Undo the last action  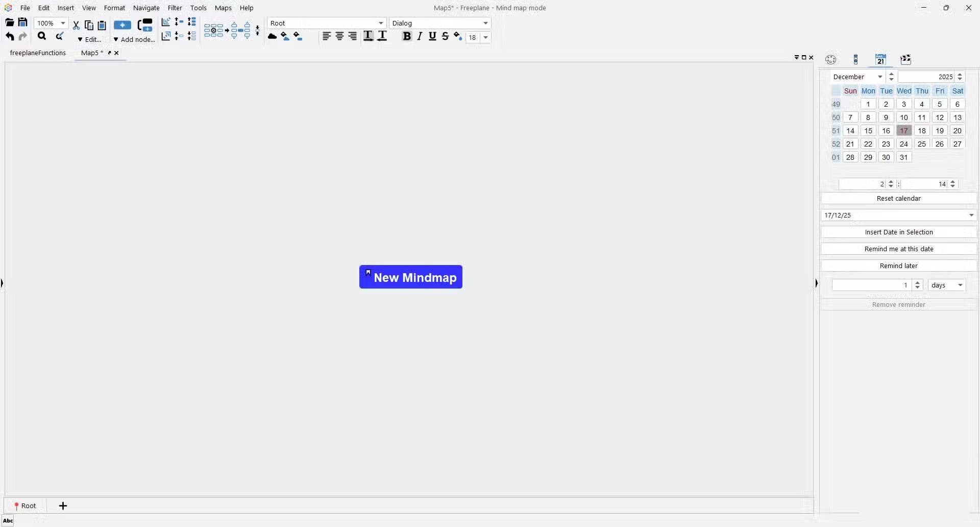coord(10,36)
